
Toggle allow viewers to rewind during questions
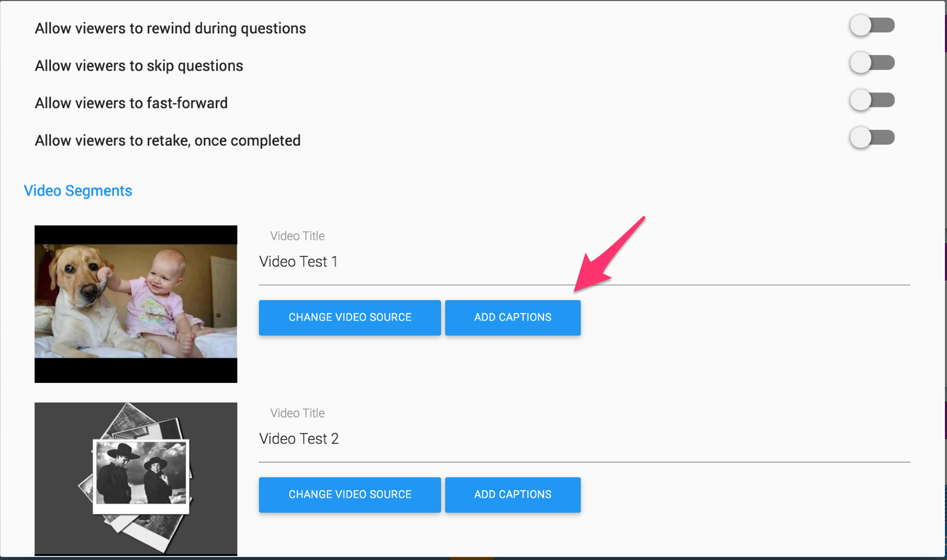[872, 25]
